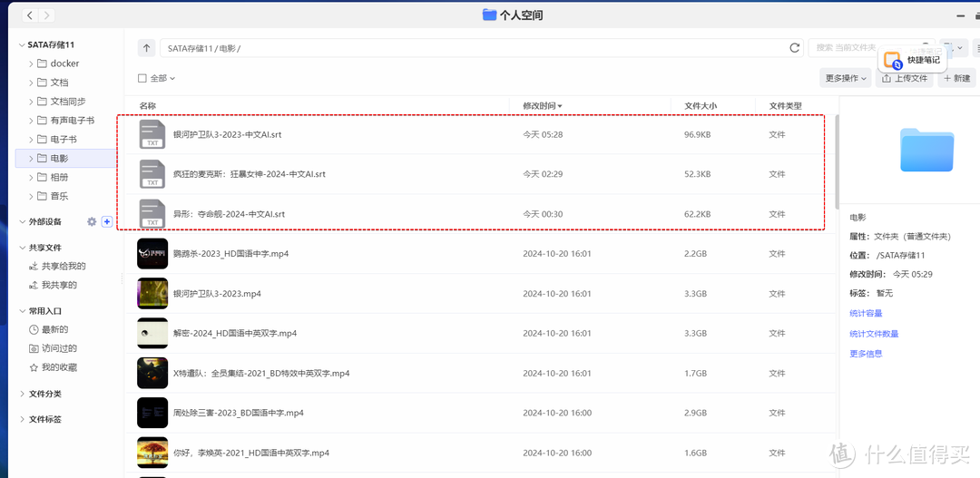Open external devices settings gear
The width and height of the screenshot is (980, 478).
91,221
